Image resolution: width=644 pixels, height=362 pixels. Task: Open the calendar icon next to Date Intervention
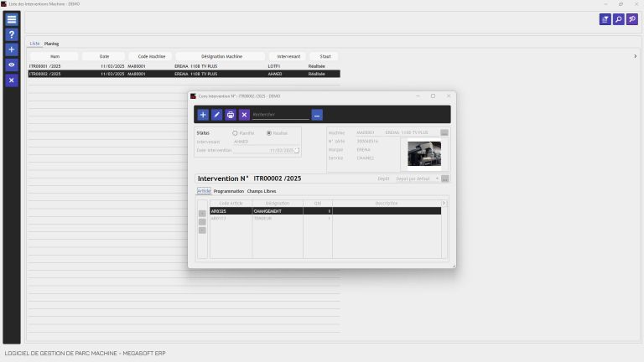point(297,150)
